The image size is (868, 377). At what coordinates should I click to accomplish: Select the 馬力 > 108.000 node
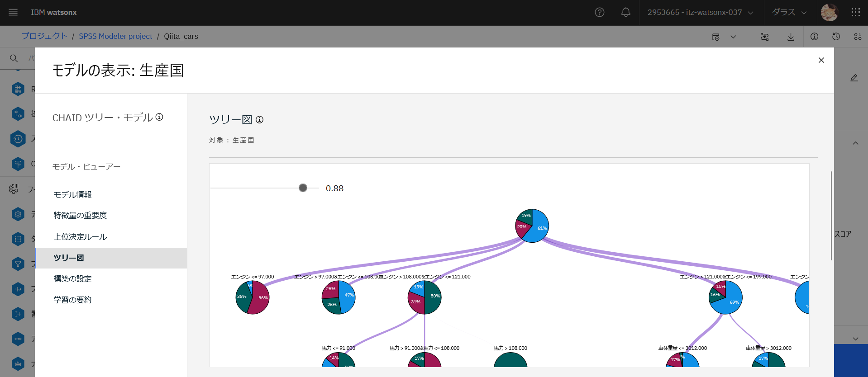(x=510, y=360)
